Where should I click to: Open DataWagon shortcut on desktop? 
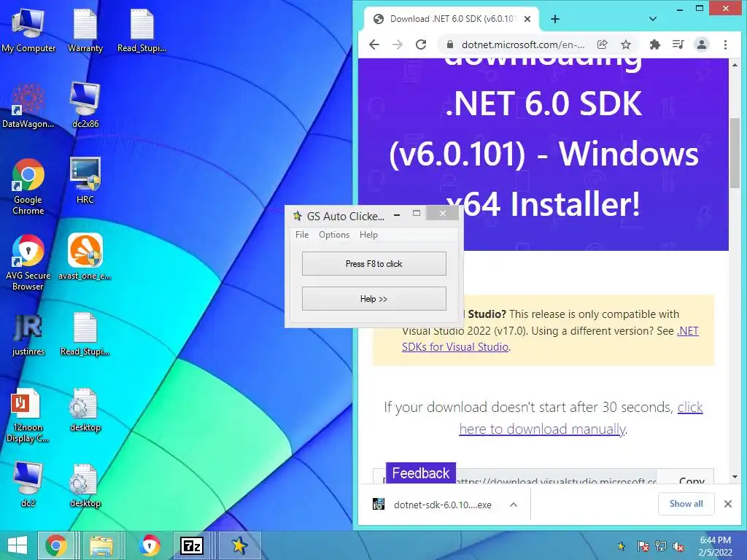point(28,106)
